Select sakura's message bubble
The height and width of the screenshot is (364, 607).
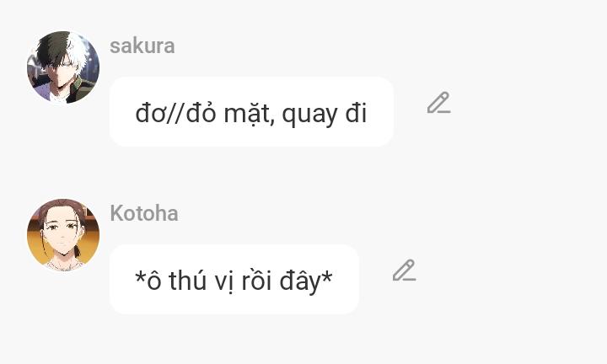[251, 111]
